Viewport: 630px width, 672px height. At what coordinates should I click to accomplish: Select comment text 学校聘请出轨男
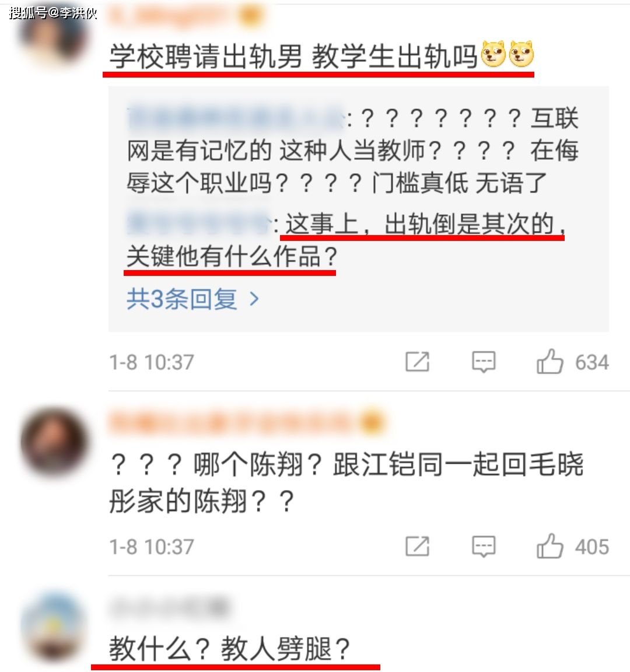(206, 57)
